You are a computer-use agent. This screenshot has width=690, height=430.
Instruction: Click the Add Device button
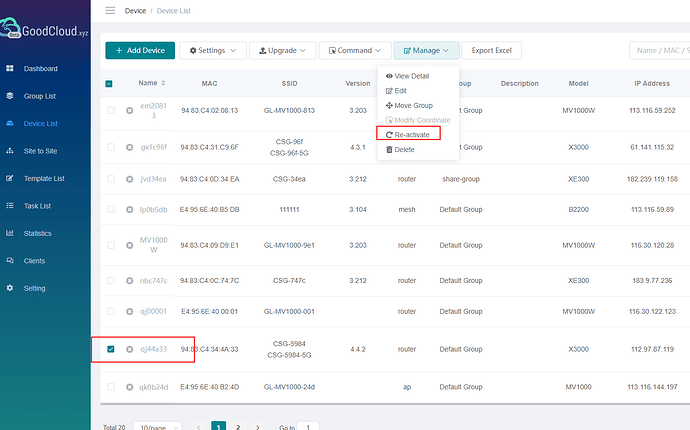pos(139,50)
